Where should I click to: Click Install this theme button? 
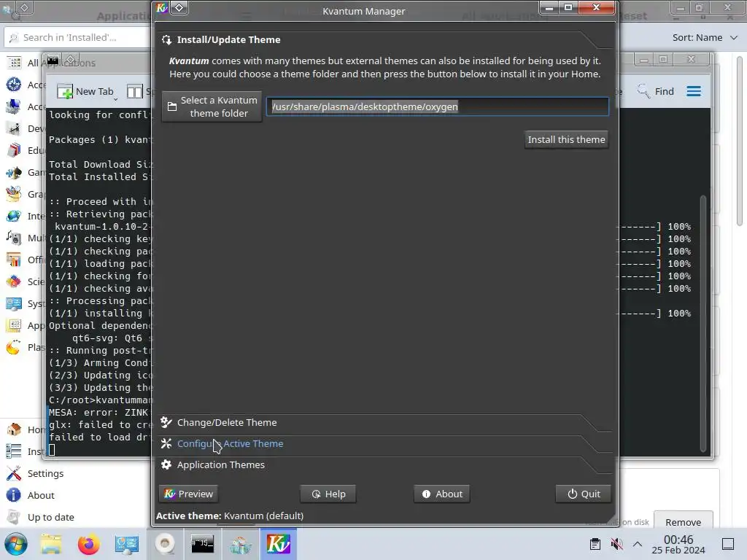tap(566, 139)
